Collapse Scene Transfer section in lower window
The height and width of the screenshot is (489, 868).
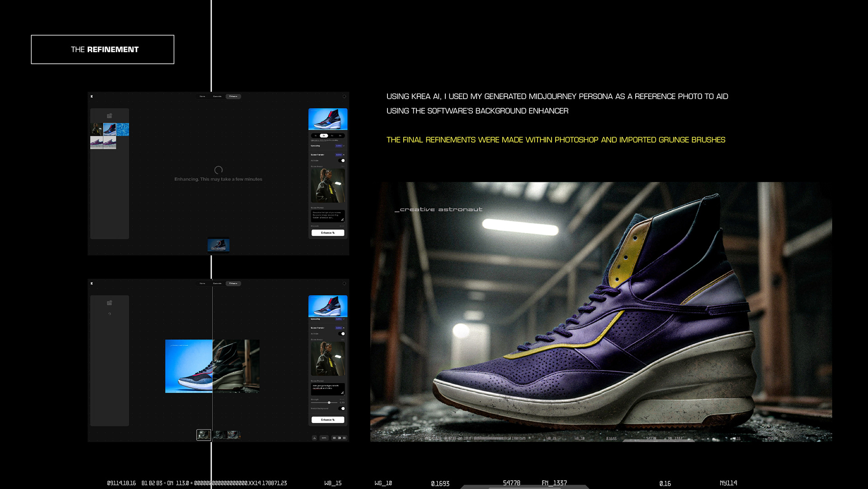(x=344, y=328)
